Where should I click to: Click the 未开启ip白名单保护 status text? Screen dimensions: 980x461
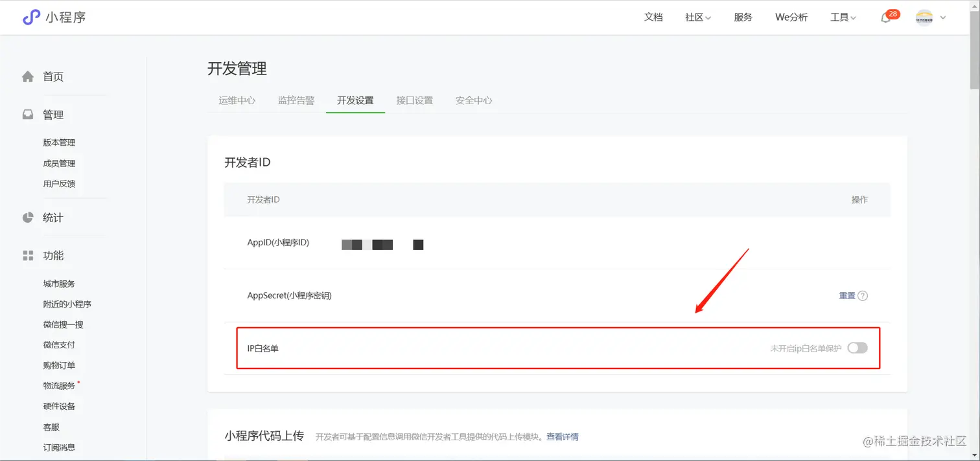click(806, 348)
